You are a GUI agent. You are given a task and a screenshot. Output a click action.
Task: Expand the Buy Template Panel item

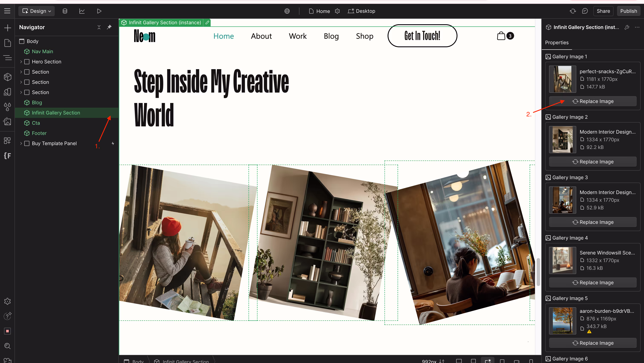point(21,143)
